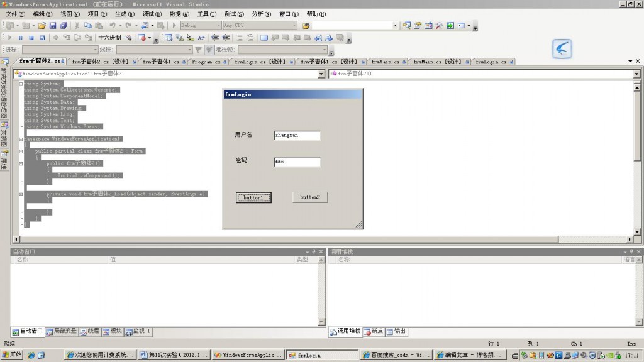Click the 密码 password field
The image size is (644, 362).
point(297,162)
